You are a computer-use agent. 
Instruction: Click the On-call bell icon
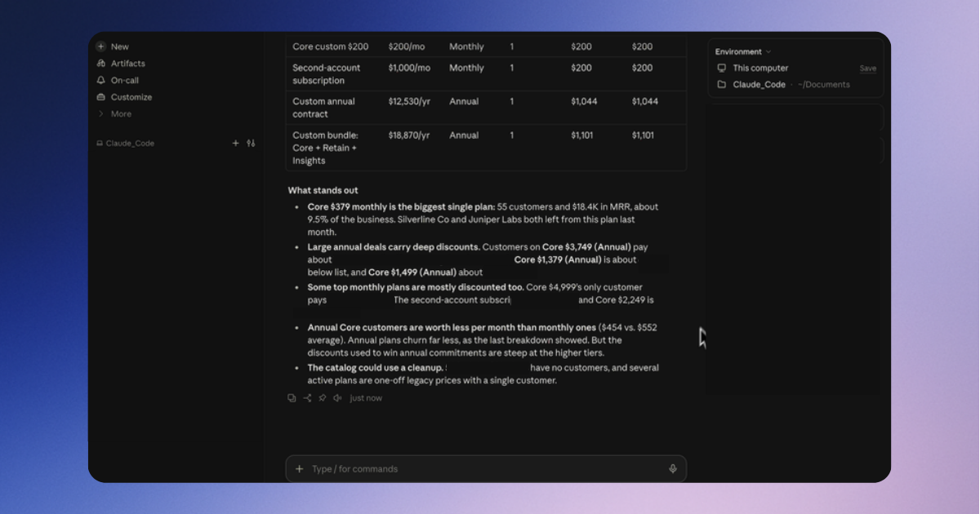point(100,80)
